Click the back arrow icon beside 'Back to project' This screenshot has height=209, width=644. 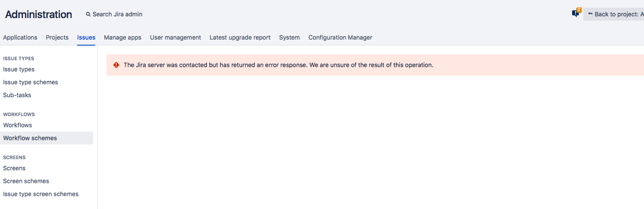click(x=590, y=14)
